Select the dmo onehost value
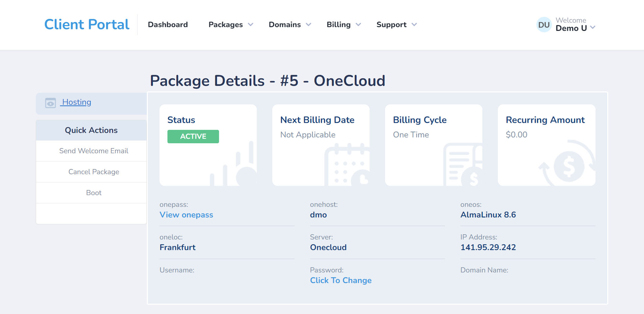Viewport: 644px width, 314px height. pos(318,215)
